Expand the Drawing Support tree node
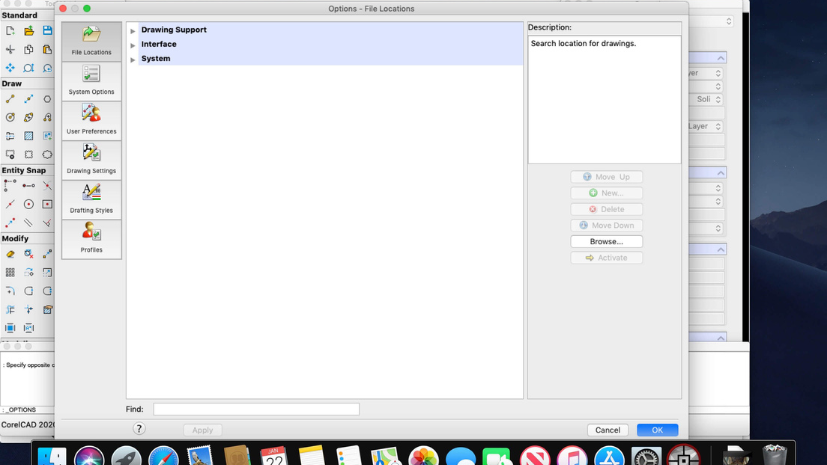 click(x=133, y=31)
